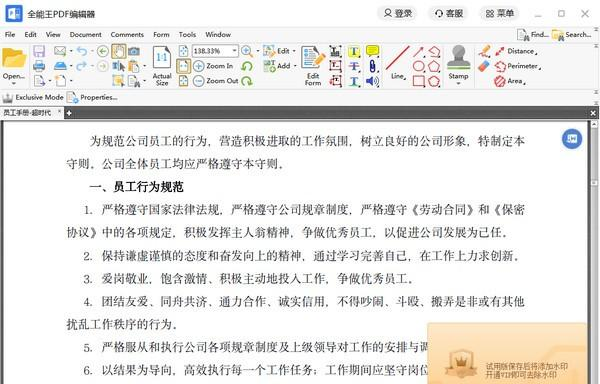The image size is (600, 384).
Task: Expand the scanner dropdown arrow
Action: [x=71, y=66]
